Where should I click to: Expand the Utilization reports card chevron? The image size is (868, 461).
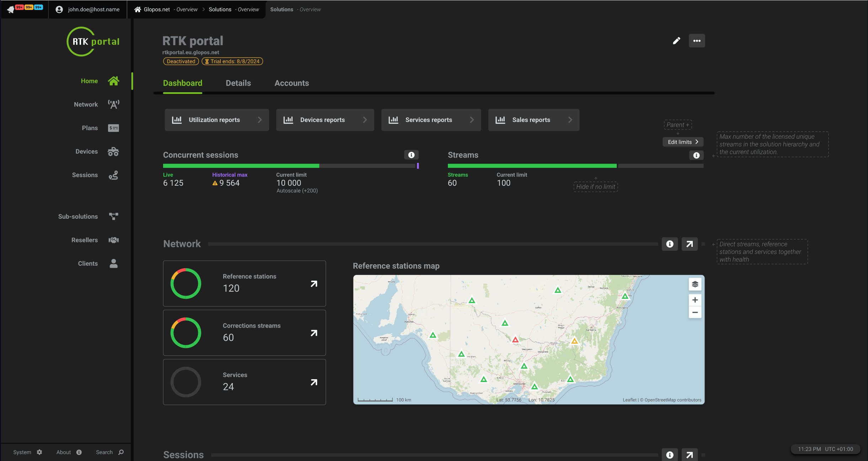pyautogui.click(x=260, y=120)
